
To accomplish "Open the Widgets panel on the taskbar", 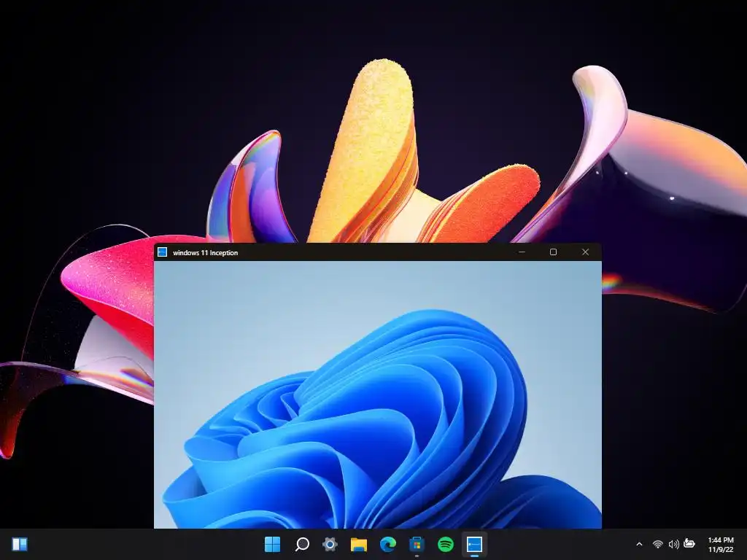I will [20, 544].
